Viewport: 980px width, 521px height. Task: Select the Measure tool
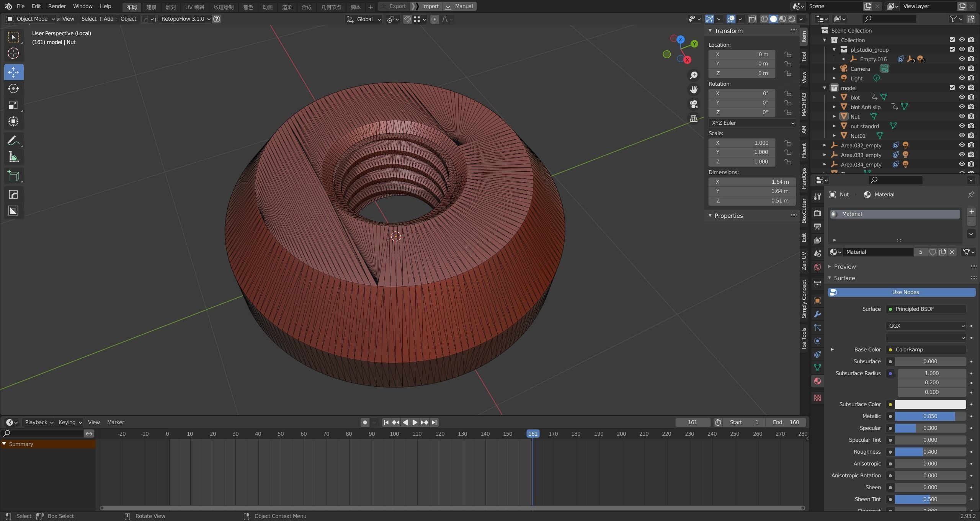[13, 157]
